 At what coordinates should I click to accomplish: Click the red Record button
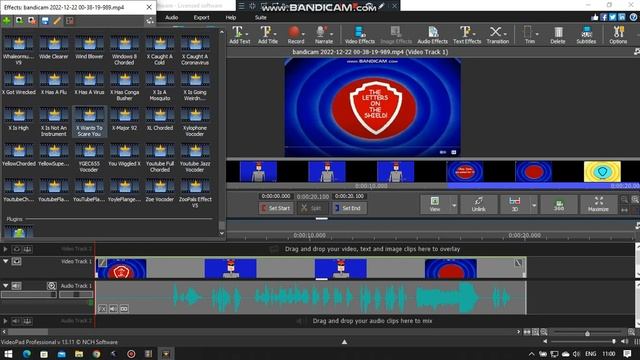(x=296, y=35)
